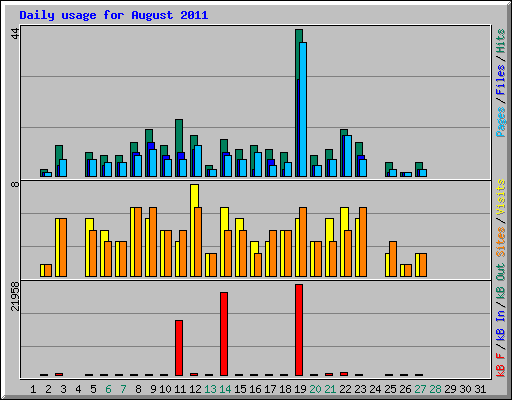Click green weekend day "6" label
This screenshot has height=400, width=512.
click(x=108, y=389)
